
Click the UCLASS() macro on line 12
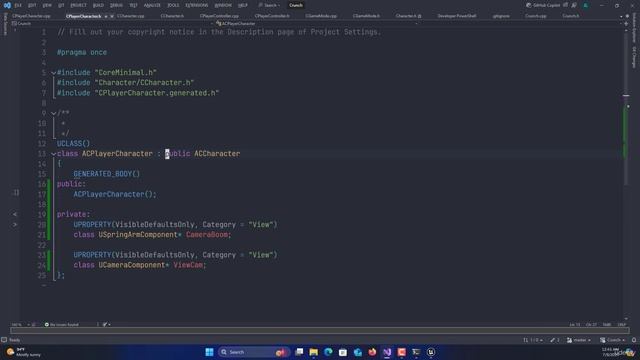73,144
